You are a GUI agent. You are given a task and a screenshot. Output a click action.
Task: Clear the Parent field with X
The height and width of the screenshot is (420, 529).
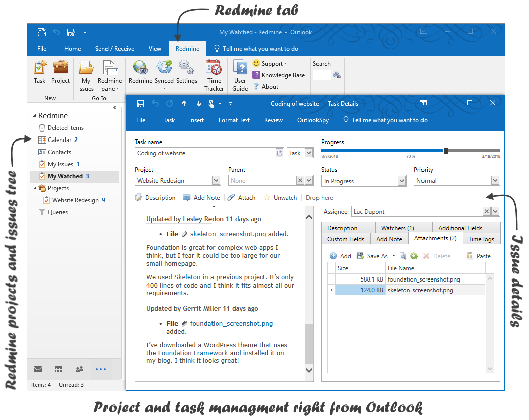(300, 180)
